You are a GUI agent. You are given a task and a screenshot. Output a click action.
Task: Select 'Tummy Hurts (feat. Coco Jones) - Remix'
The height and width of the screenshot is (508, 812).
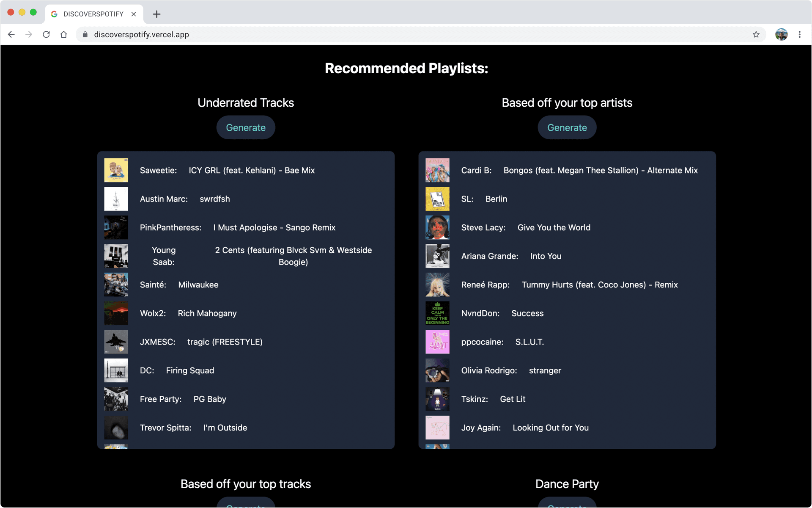pos(600,284)
